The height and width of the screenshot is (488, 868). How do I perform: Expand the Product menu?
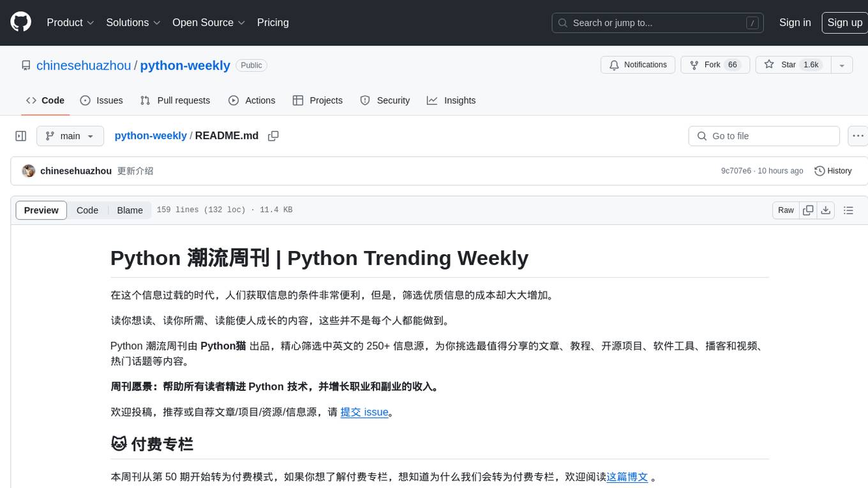[x=70, y=22]
